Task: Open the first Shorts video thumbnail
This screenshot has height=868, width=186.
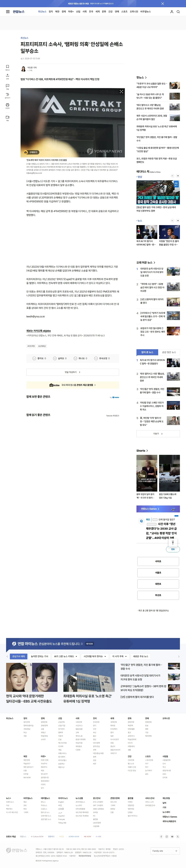Action: 147,473
